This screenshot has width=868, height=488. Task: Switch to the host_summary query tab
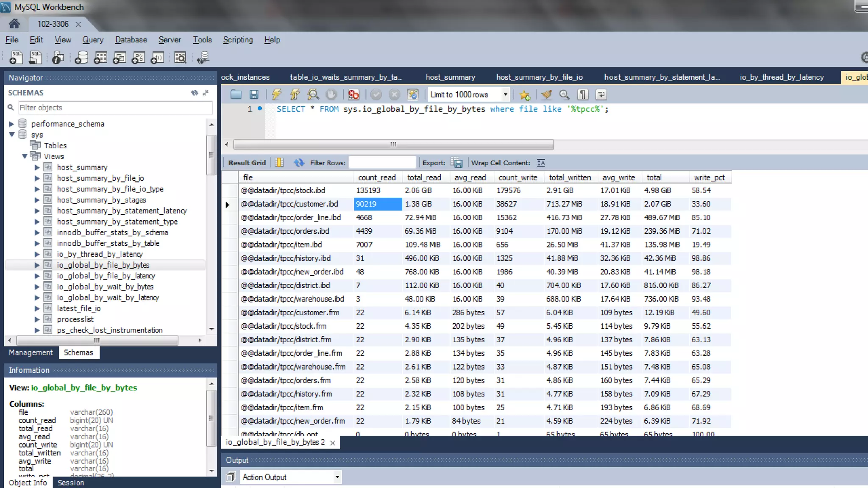[450, 77]
